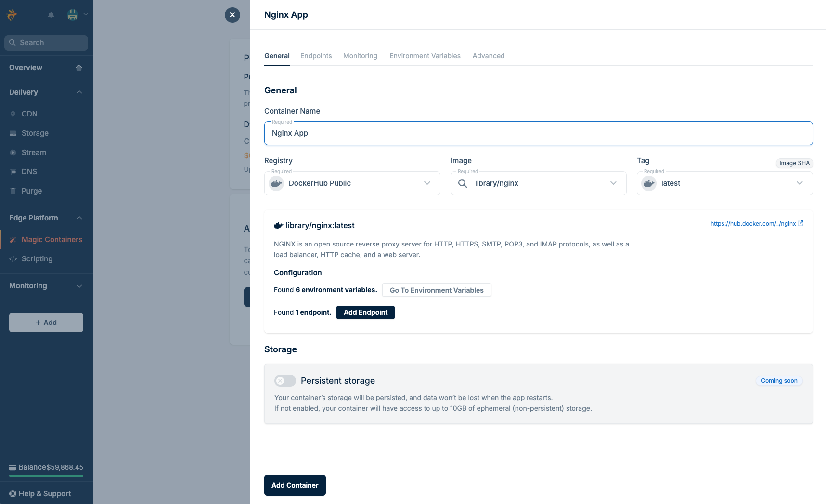Viewport: 826px width, 504px height.
Task: Focus the sidebar Search field
Action: 46,43
